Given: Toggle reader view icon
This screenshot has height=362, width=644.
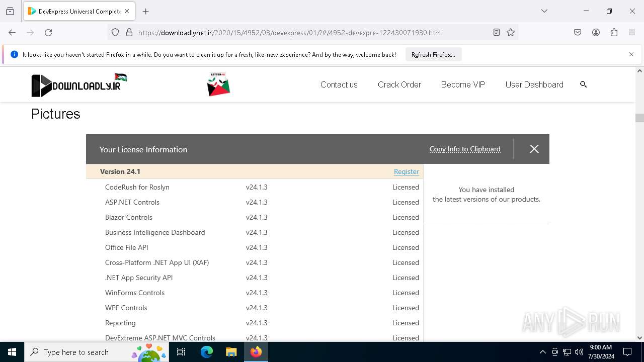Looking at the screenshot, I should [x=497, y=33].
